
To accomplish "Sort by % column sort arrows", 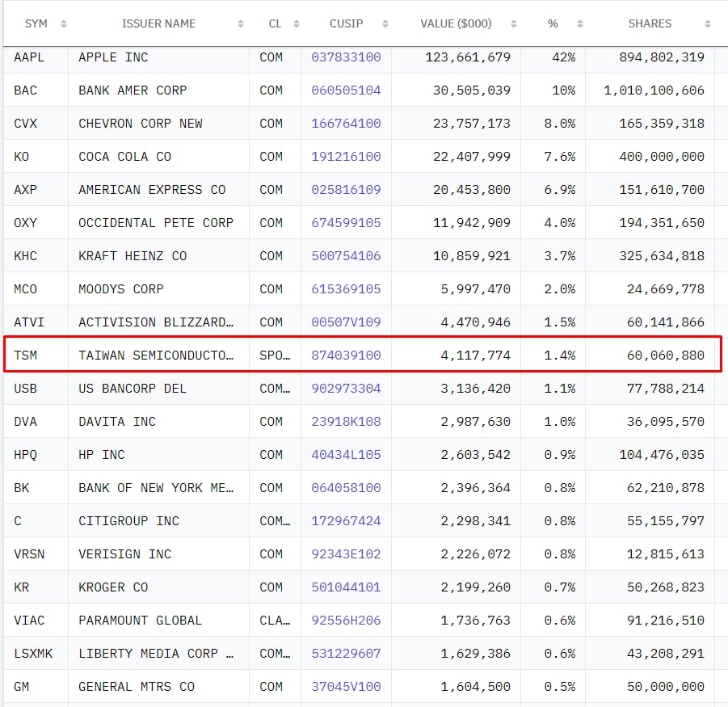I will [580, 23].
